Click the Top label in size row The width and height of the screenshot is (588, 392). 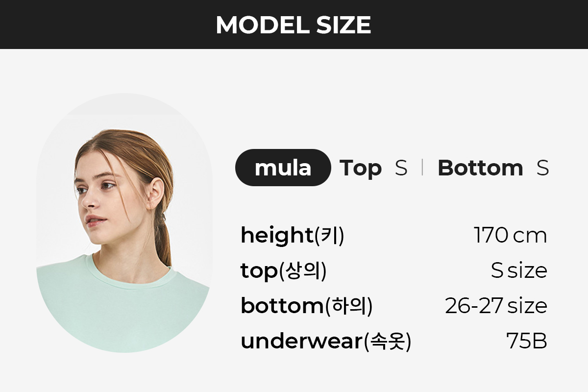(x=361, y=169)
